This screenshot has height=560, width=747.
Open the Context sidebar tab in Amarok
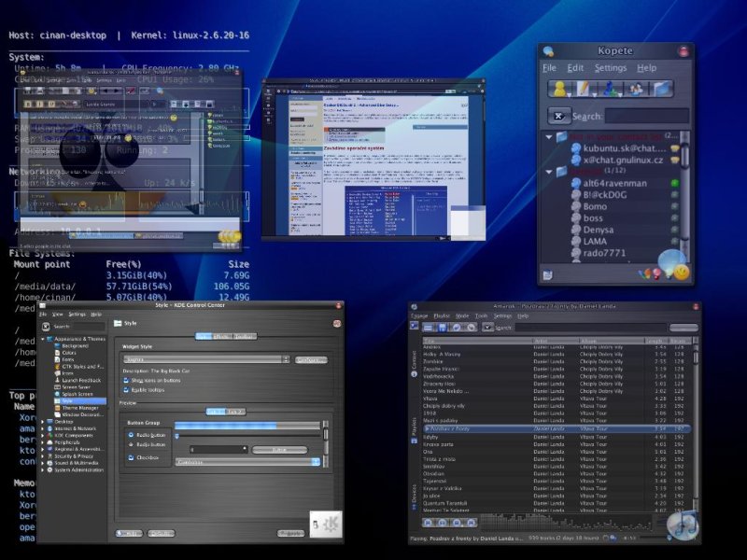pos(414,364)
